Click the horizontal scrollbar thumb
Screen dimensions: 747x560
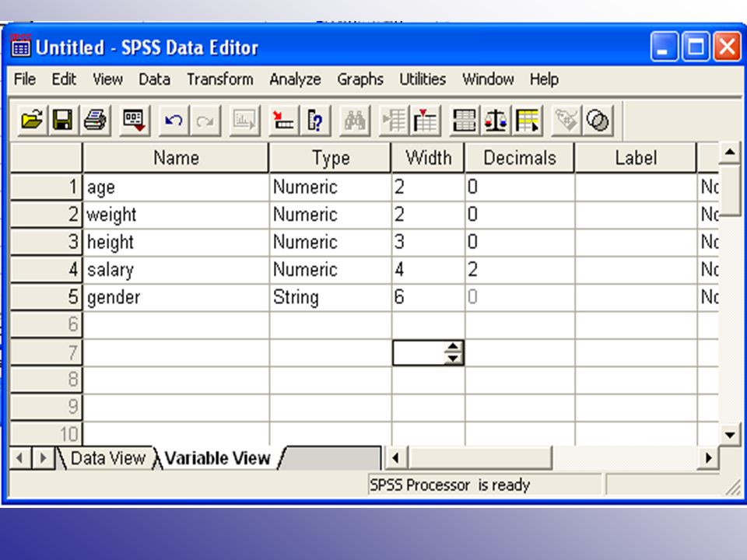(x=480, y=458)
